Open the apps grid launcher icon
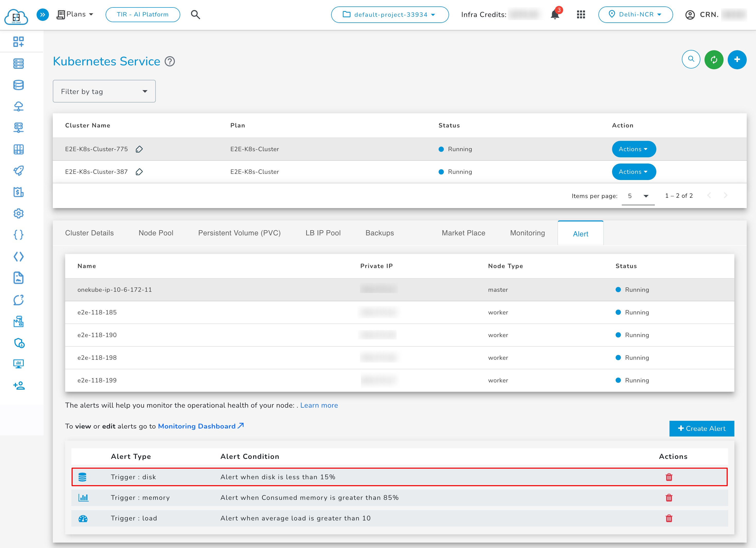This screenshot has width=756, height=548. pos(581,15)
